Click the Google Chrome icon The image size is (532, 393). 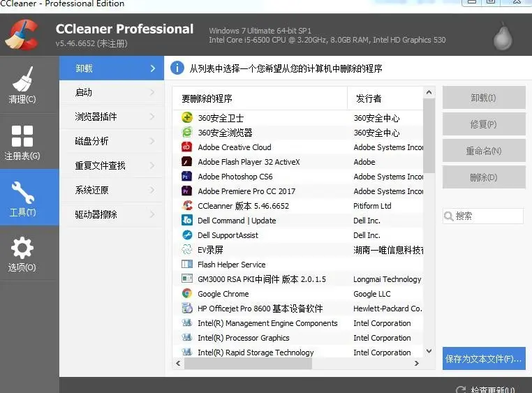click(187, 293)
